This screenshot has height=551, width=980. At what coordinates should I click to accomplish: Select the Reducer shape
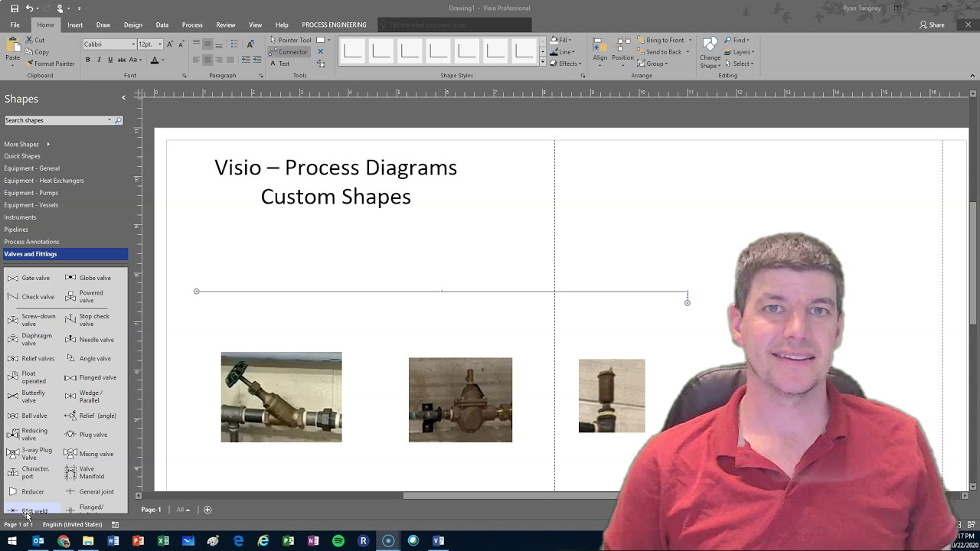[27, 491]
